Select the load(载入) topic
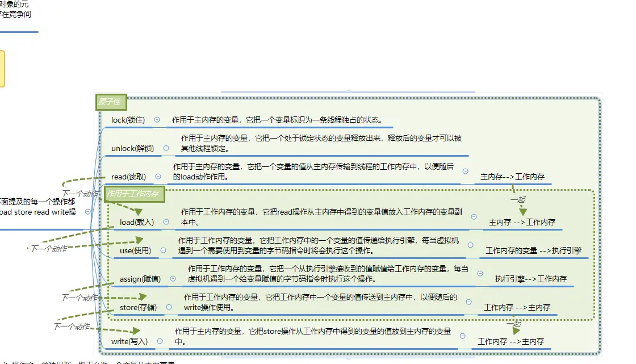 pyautogui.click(x=137, y=223)
